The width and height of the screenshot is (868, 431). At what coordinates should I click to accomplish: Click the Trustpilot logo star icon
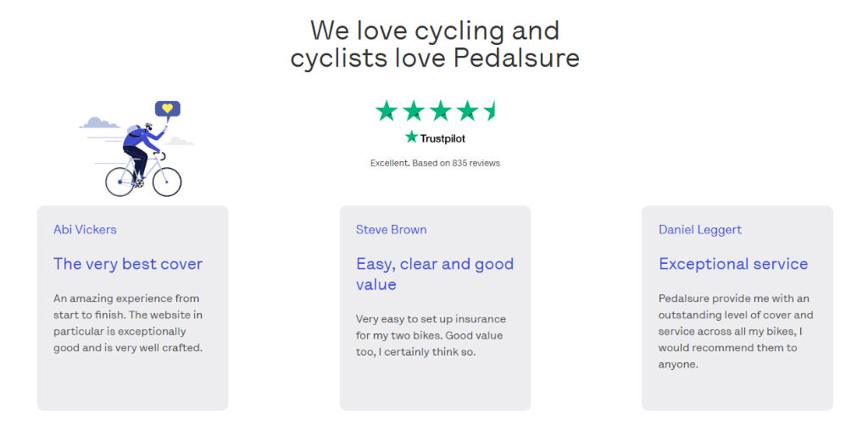(411, 137)
